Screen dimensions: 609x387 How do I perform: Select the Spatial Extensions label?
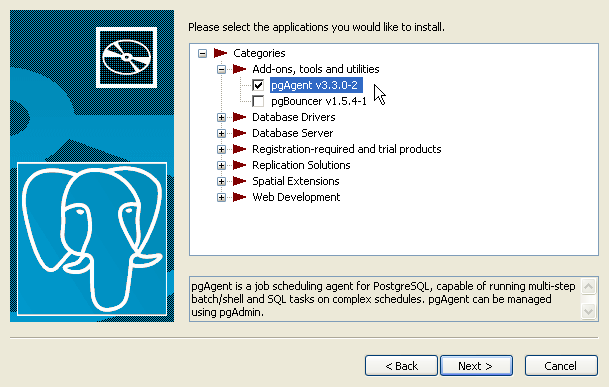[296, 181]
